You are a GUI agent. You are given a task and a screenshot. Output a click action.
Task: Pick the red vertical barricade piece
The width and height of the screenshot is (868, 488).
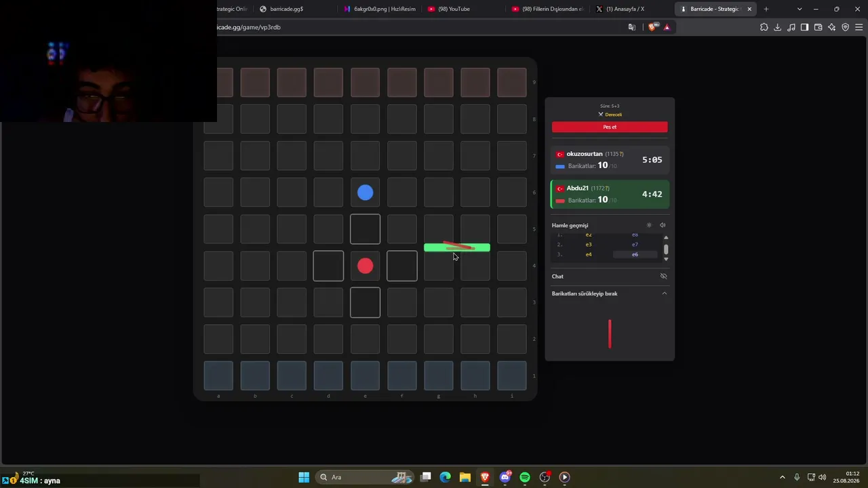pyautogui.click(x=610, y=333)
